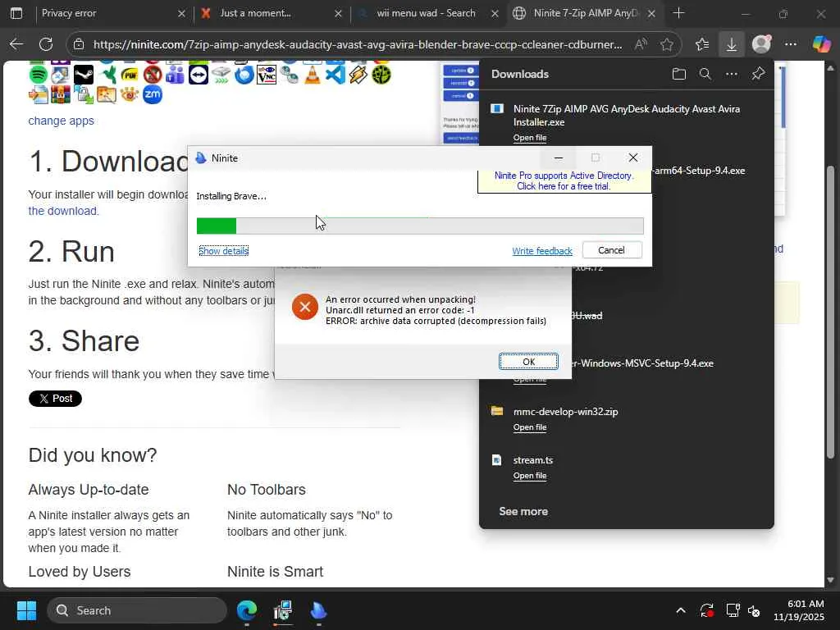Open the Write feedback link
The height and width of the screenshot is (630, 840).
pyautogui.click(x=542, y=251)
